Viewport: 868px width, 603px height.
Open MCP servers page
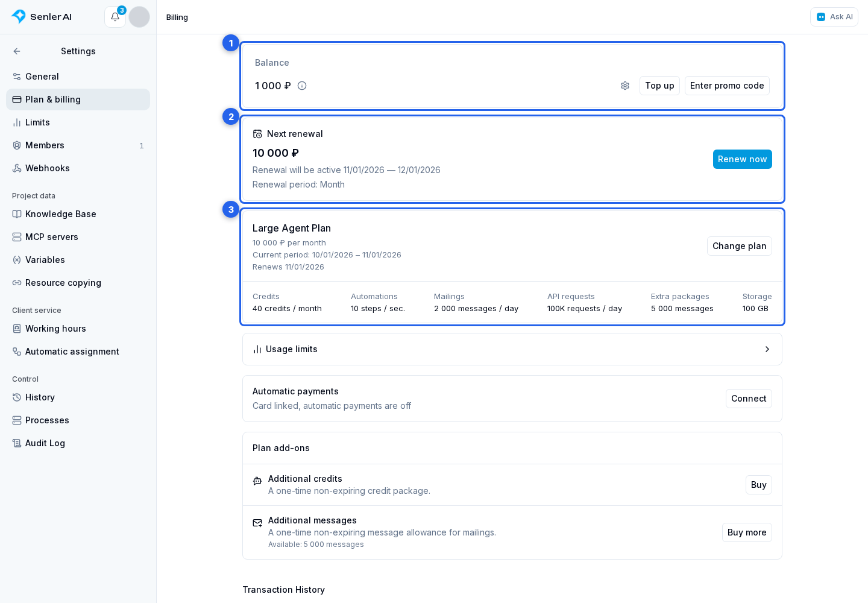pyautogui.click(x=78, y=237)
